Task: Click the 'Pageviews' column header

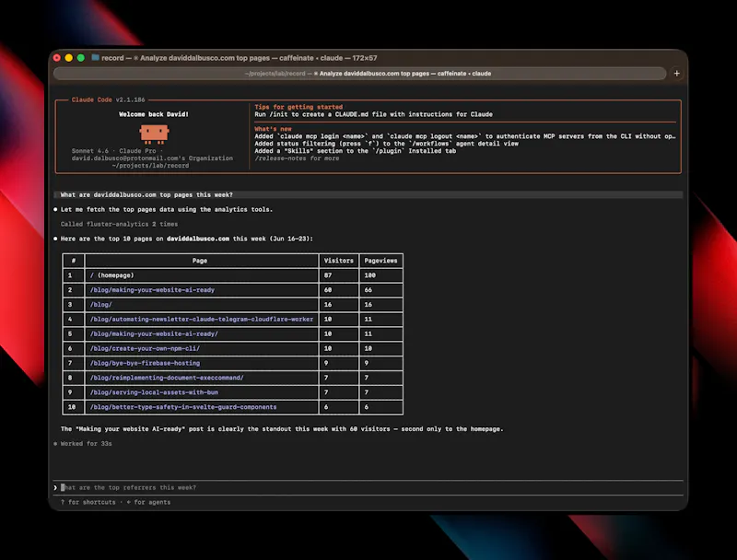Action: [380, 261]
